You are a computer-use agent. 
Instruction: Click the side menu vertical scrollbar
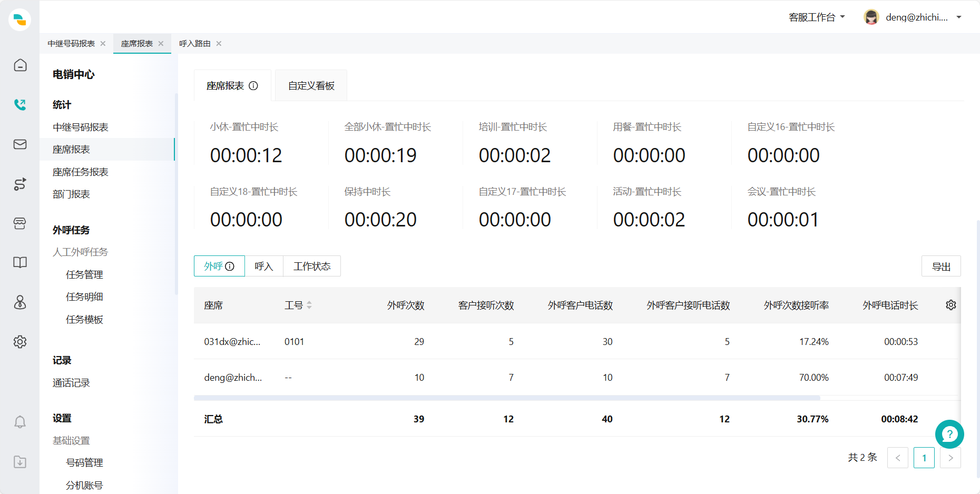[176, 194]
